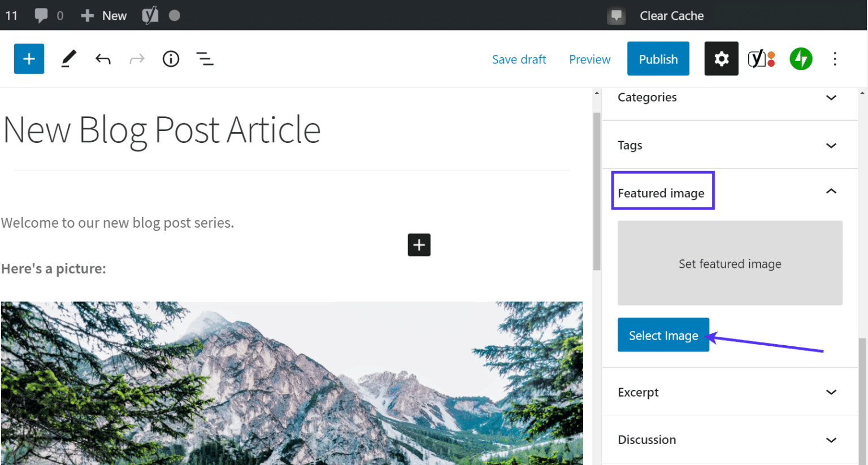Open the List View outline icon
This screenshot has width=868, height=465.
point(205,58)
